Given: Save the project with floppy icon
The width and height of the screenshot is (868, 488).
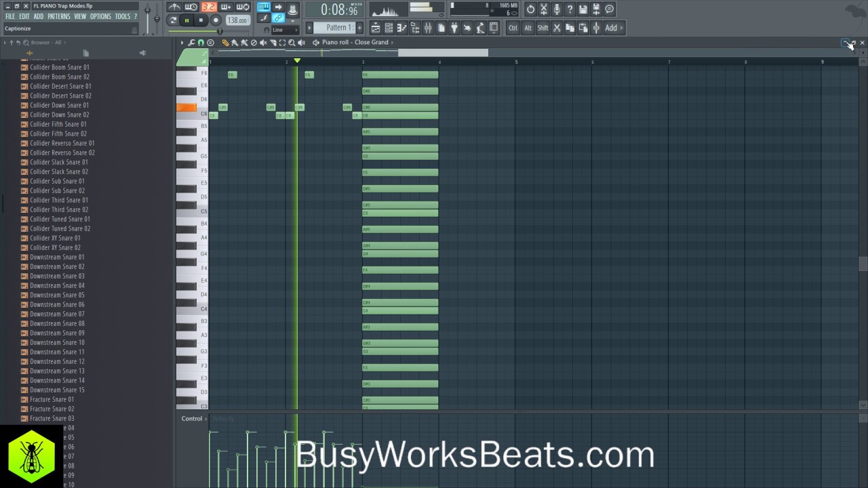Looking at the screenshot, I should point(583,9).
